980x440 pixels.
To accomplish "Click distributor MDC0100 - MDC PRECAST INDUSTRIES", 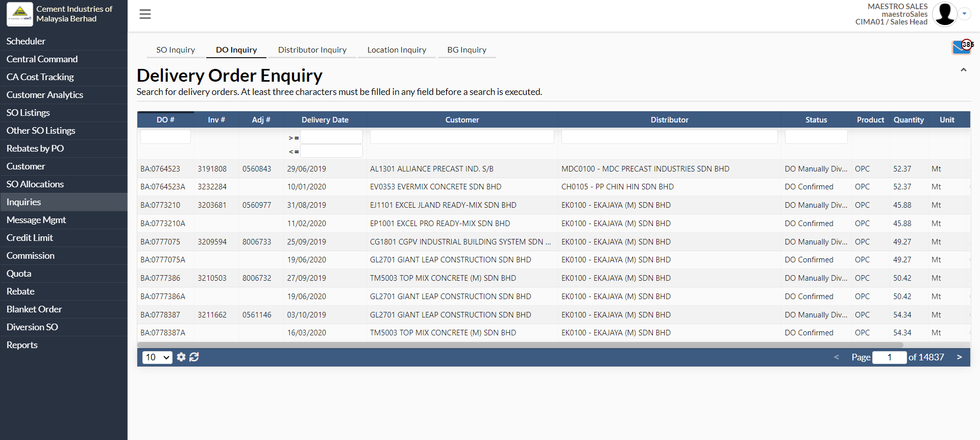I will pos(645,169).
